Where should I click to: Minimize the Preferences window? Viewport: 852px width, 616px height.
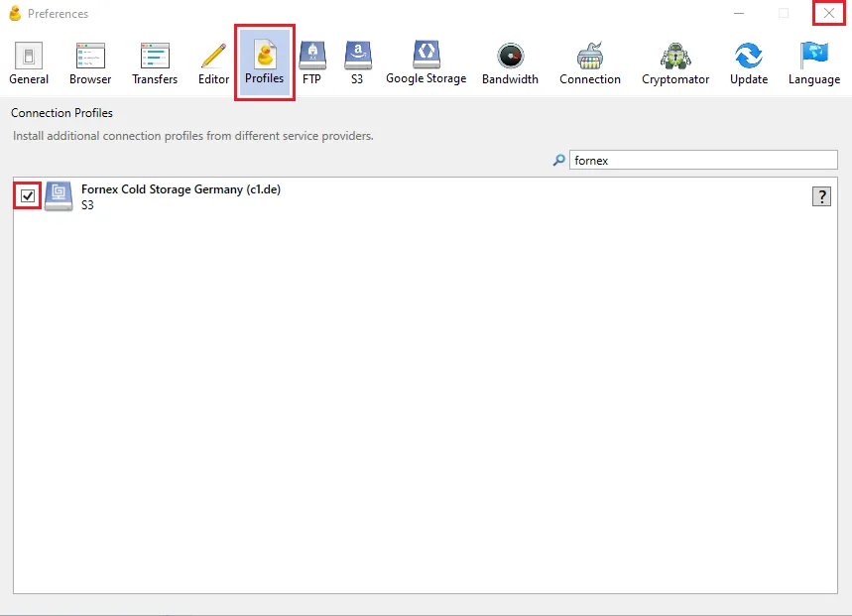[x=739, y=13]
